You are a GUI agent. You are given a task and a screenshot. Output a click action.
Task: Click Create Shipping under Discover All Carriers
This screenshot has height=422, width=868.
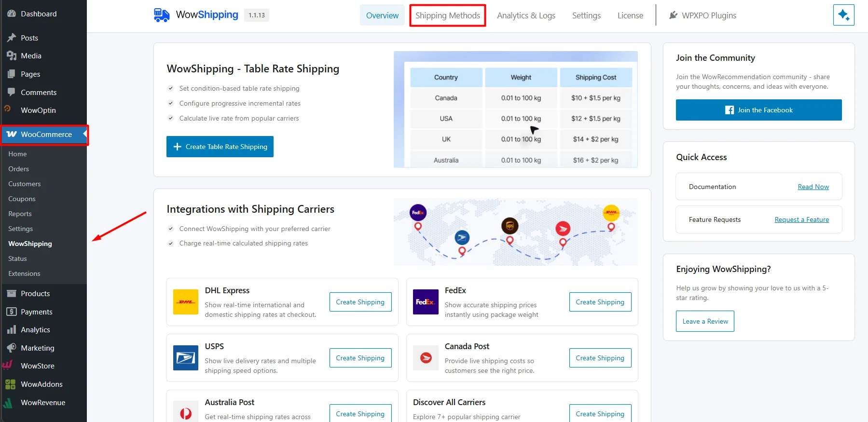tap(600, 413)
